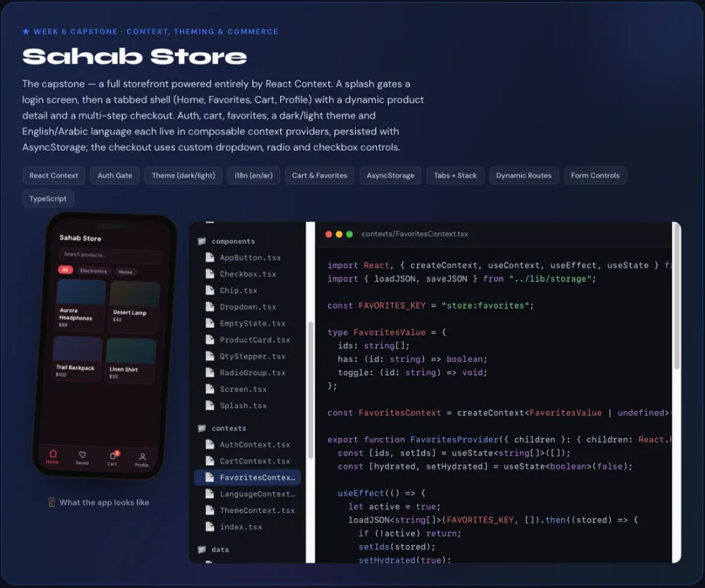Select the All category chip
This screenshot has width=705, height=588.
[65, 269]
